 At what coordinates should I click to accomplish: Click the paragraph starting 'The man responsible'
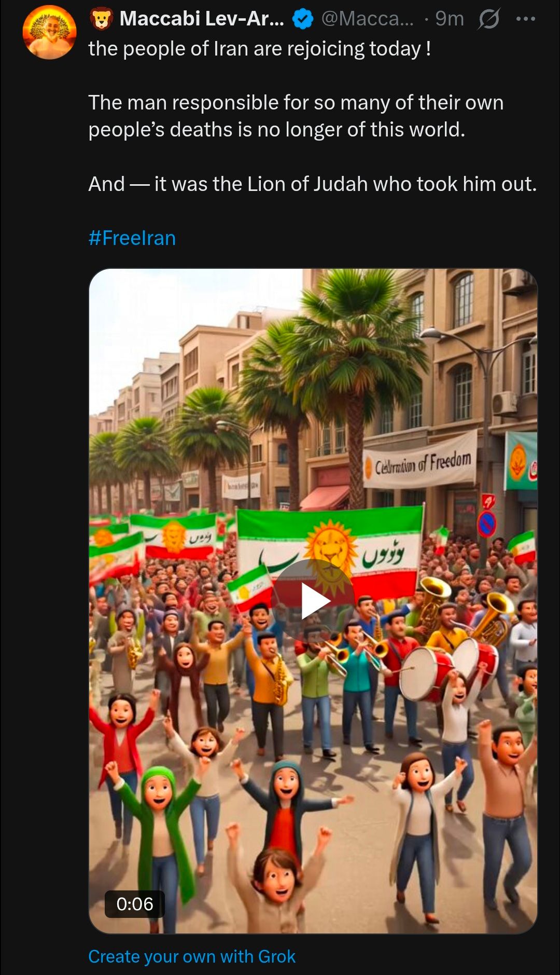296,116
